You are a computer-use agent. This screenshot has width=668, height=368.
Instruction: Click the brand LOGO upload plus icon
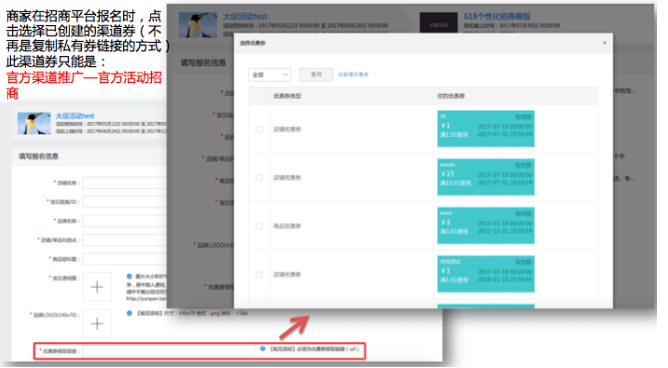(97, 324)
